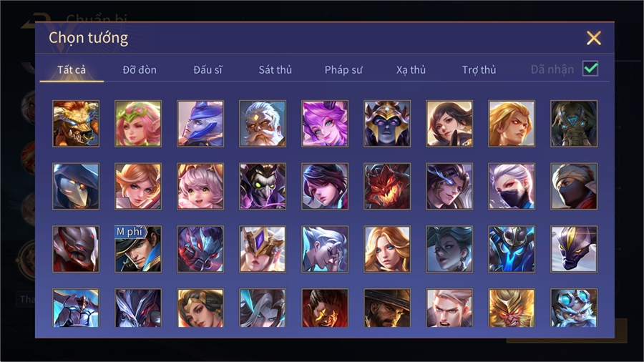Select the cowboy hat bearded hero portrait
This screenshot has height=362, width=644.
(x=387, y=308)
